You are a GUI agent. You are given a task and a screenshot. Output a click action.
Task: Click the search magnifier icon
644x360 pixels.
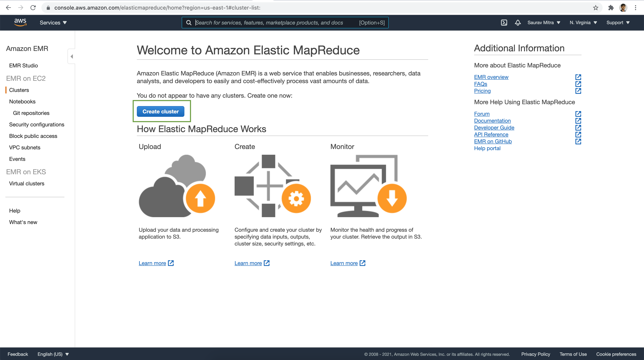pyautogui.click(x=189, y=23)
